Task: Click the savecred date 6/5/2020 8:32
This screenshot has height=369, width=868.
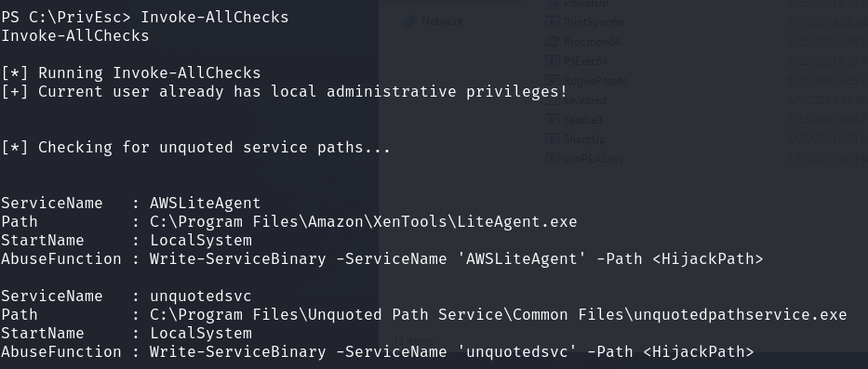Action: [827, 100]
